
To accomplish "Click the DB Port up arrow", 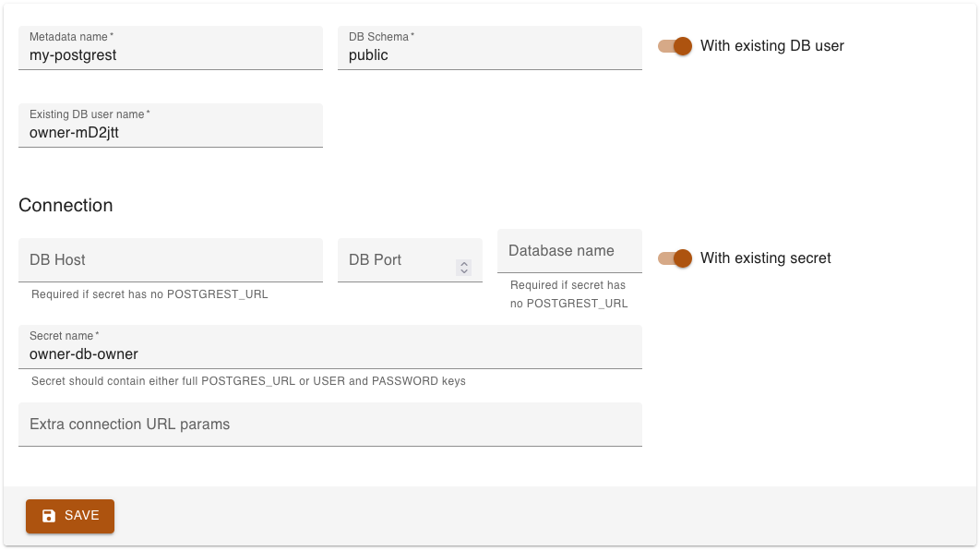I will tap(464, 263).
